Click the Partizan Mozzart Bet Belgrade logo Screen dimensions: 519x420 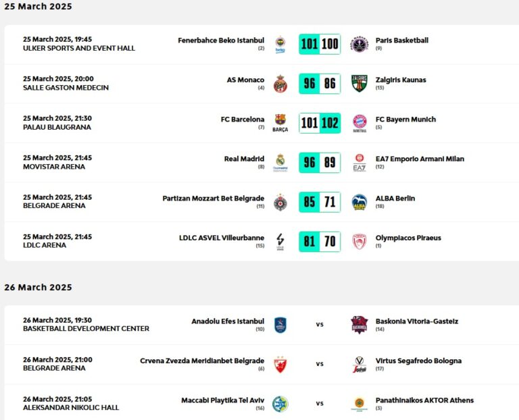pos(280,202)
